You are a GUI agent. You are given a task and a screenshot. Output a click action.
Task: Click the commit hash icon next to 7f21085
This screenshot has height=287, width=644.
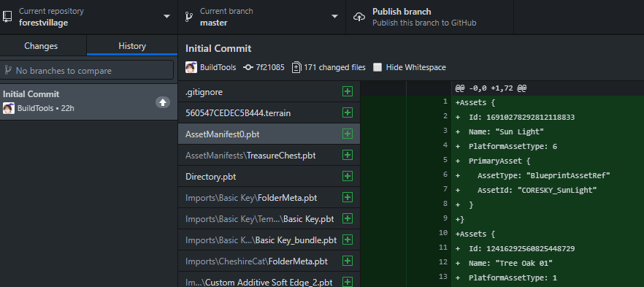[248, 67]
